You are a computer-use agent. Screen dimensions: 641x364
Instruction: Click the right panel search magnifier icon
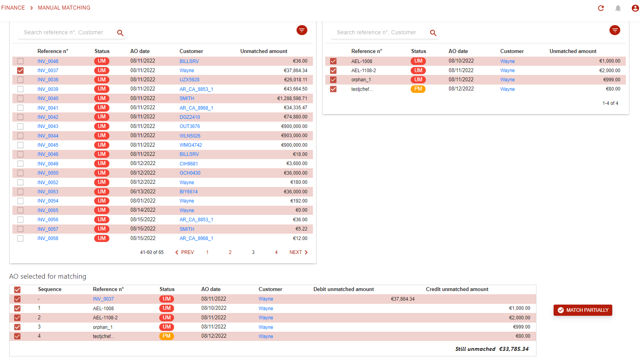[x=433, y=33]
